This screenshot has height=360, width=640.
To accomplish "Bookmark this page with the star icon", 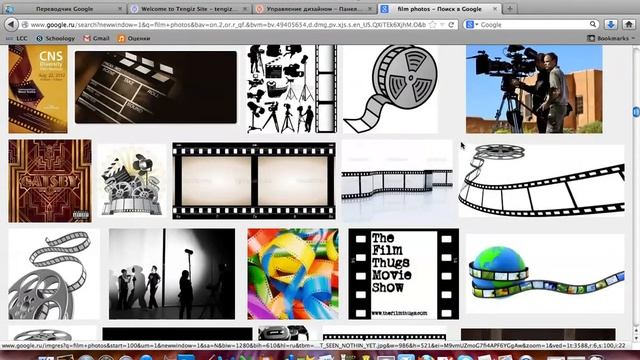I will click(433, 25).
